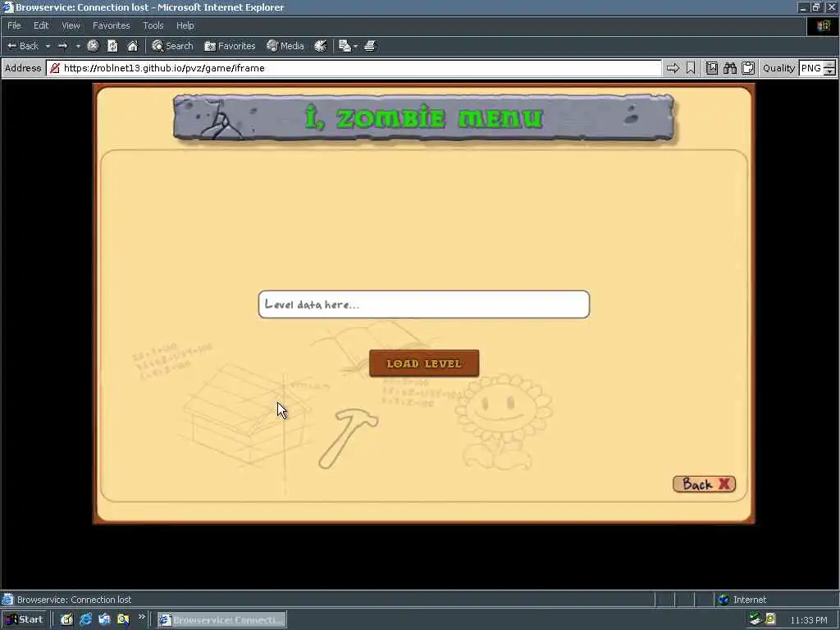840x630 pixels.
Task: Click the Stop loading icon
Action: coord(93,46)
